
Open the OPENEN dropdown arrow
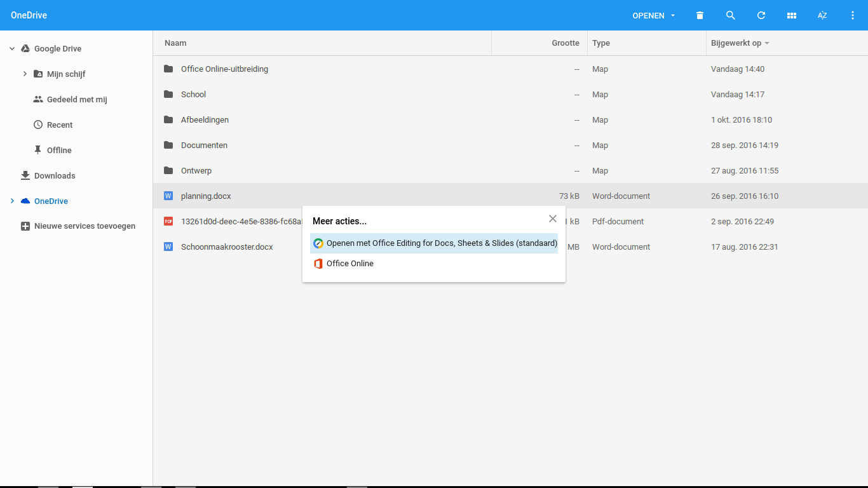click(673, 16)
